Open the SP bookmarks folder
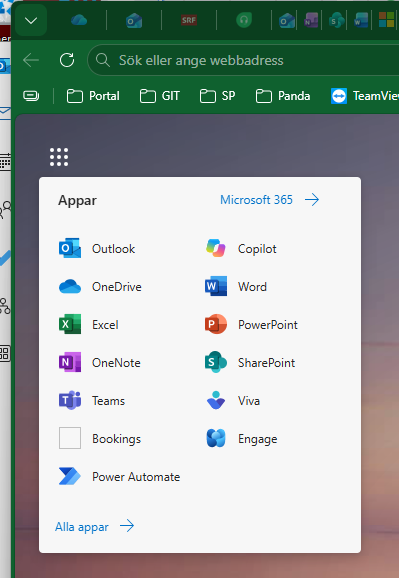This screenshot has width=399, height=578. [217, 96]
